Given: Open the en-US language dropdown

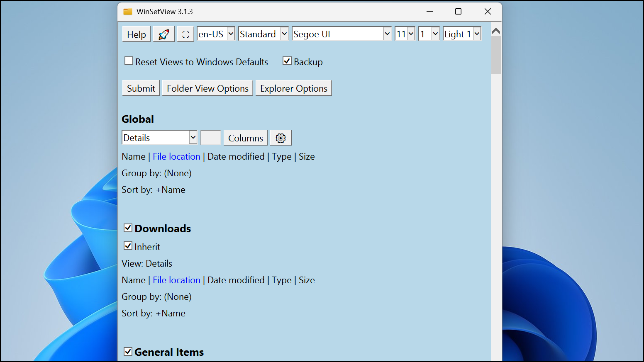Looking at the screenshot, I should click(216, 34).
